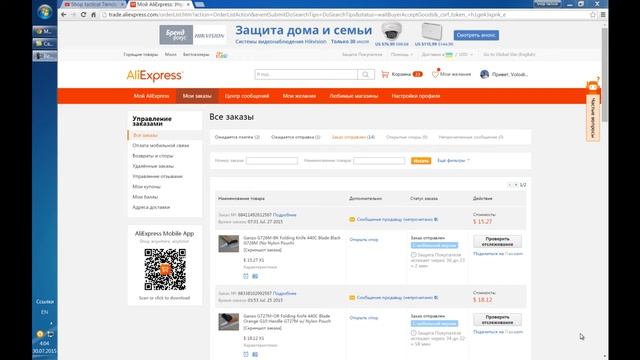Bookmark this page with the star icon
The image size is (640, 360).
(x=593, y=15)
